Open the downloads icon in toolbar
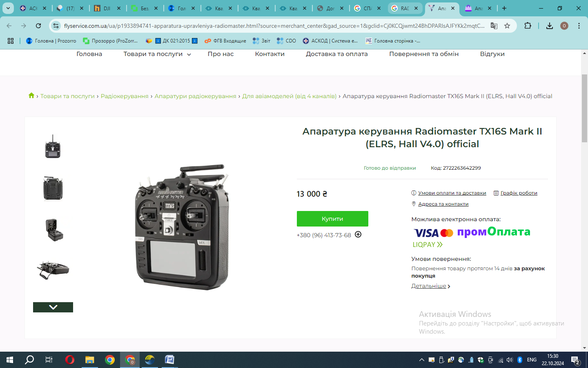 tap(550, 26)
